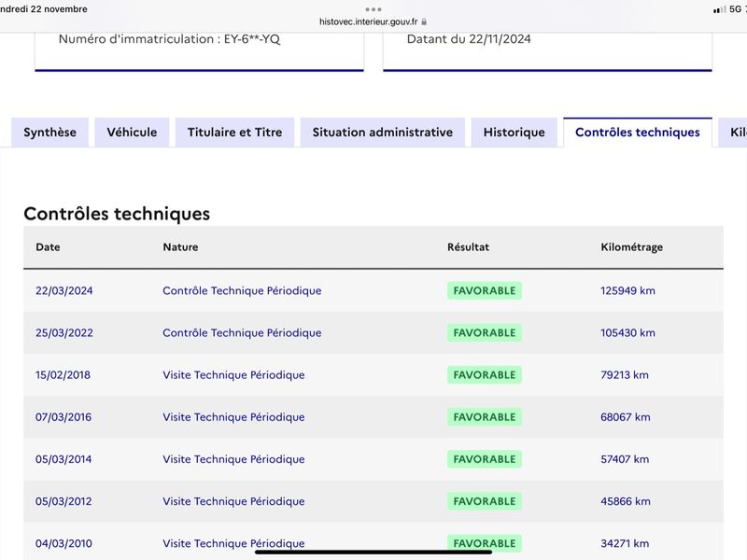
Task: Go to the Historique tab
Action: pos(514,133)
